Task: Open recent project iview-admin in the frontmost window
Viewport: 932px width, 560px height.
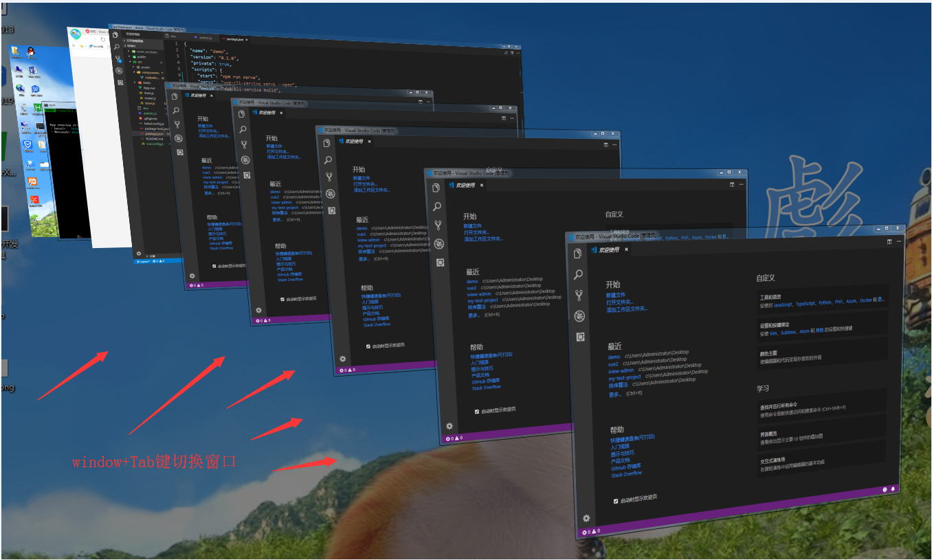Action: (x=621, y=370)
